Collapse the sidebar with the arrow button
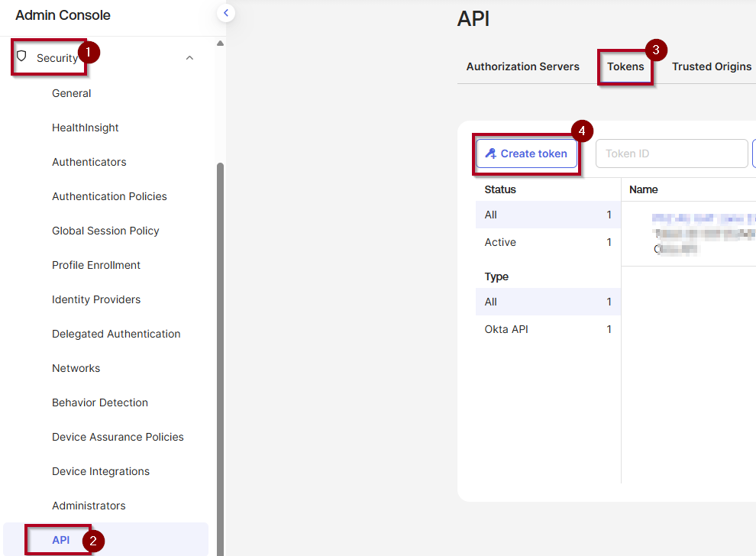The width and height of the screenshot is (756, 556). pyautogui.click(x=225, y=12)
